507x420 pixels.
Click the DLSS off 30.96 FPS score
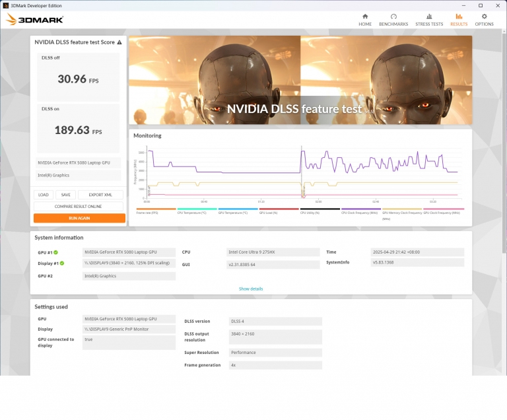[78, 77]
